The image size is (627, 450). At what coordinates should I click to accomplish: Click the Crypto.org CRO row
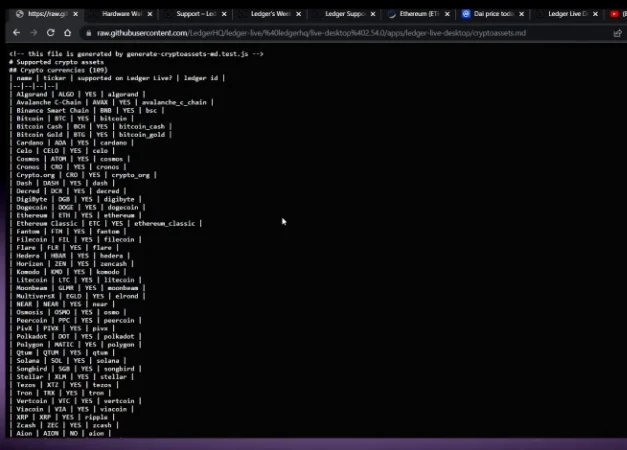83,175
